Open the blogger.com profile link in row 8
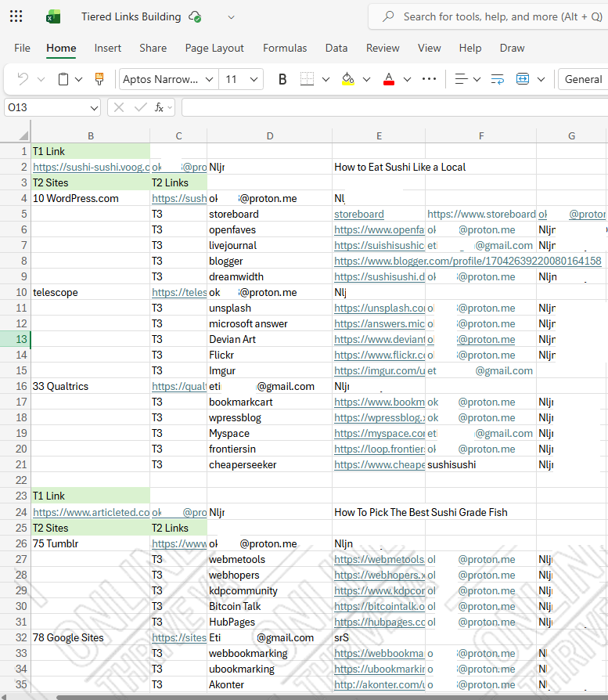608x700 pixels. (x=467, y=261)
